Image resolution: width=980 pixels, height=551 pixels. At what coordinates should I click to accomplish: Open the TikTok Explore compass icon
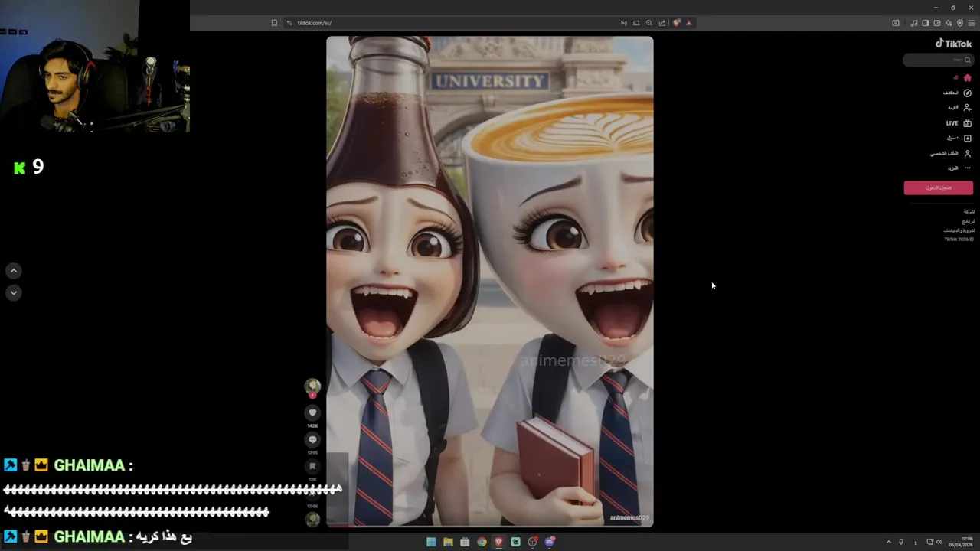tap(967, 93)
